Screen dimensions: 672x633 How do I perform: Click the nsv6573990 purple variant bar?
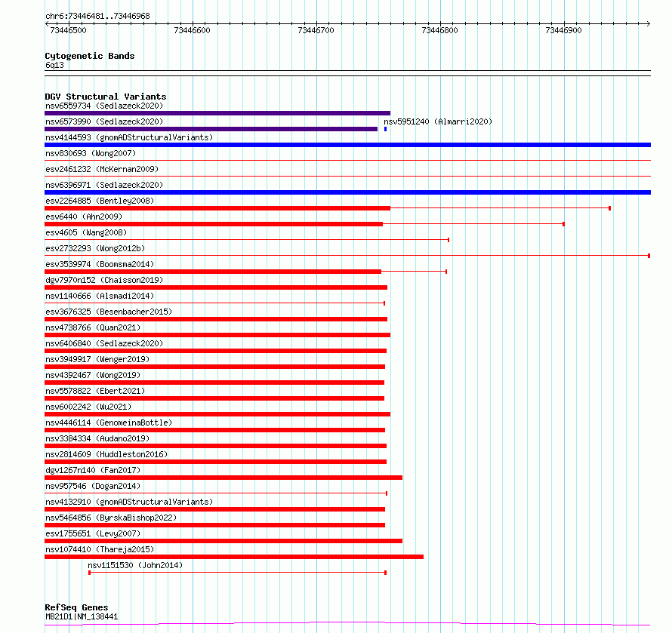click(211, 129)
